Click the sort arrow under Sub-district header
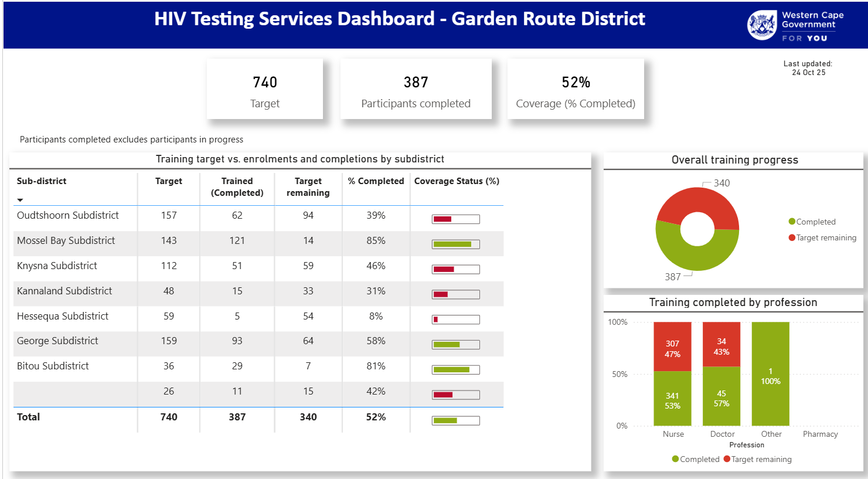This screenshot has height=479, width=868. (20, 200)
